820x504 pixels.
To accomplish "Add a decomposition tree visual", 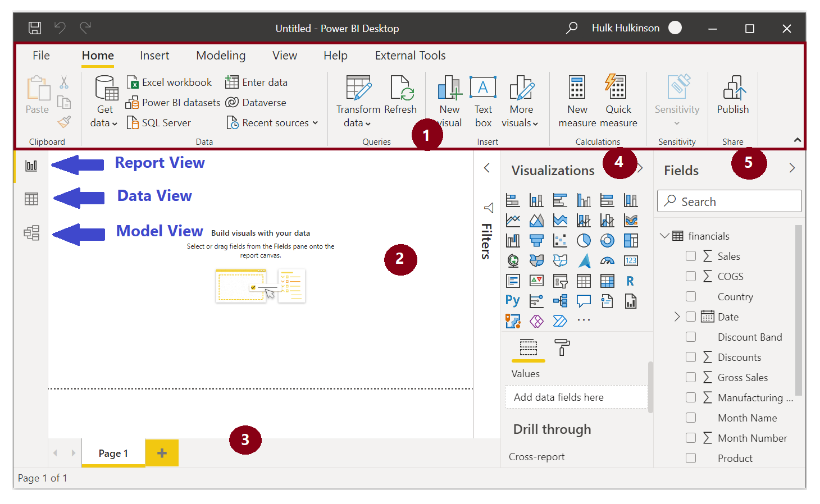I will 560,301.
